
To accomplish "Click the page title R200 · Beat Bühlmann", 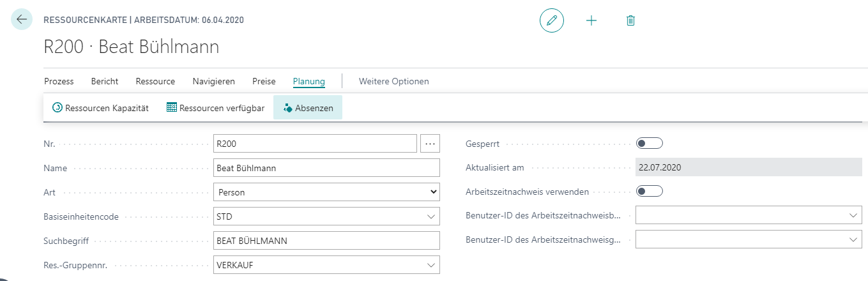I will point(131,47).
